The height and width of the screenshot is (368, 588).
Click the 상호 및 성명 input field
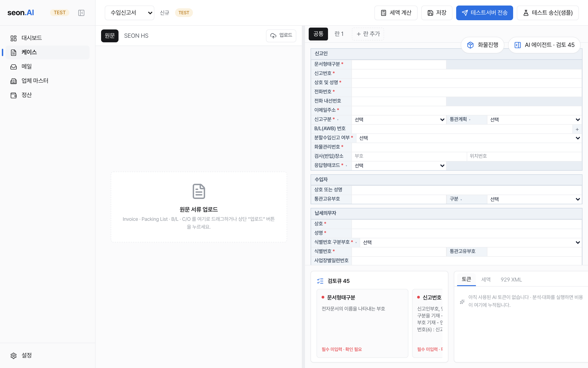(466, 83)
